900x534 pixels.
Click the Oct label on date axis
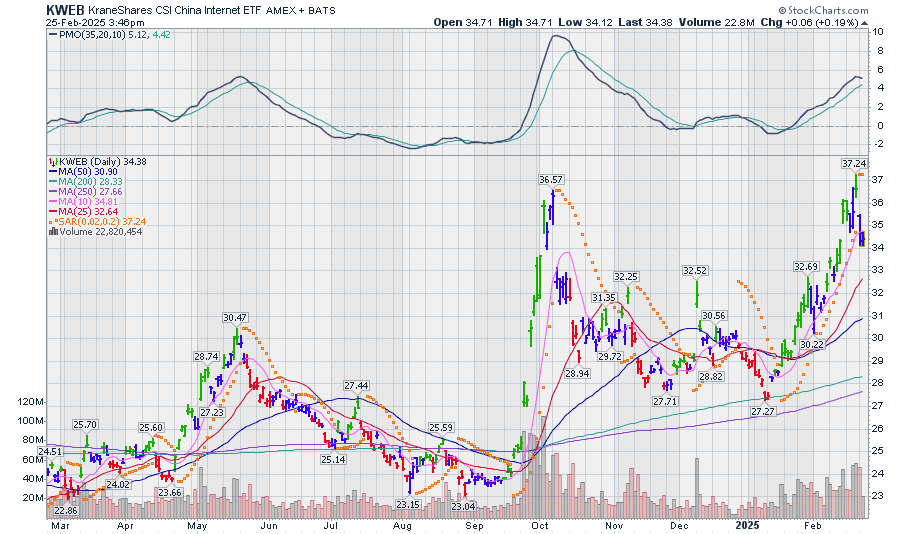tap(540, 523)
